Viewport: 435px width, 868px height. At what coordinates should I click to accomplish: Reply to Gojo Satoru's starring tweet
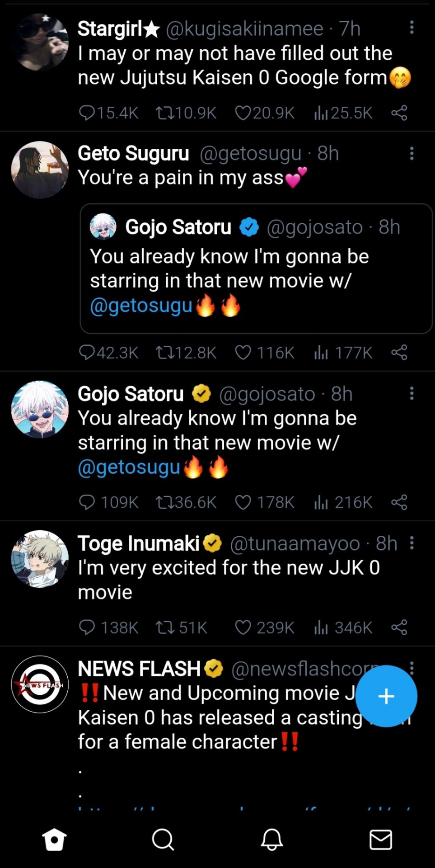tap(86, 502)
